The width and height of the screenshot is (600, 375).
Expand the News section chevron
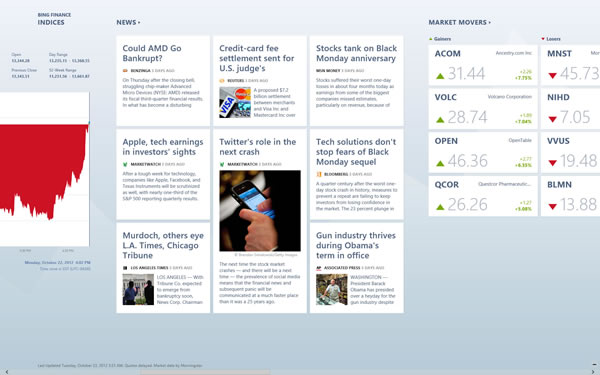pyautogui.click(x=139, y=23)
